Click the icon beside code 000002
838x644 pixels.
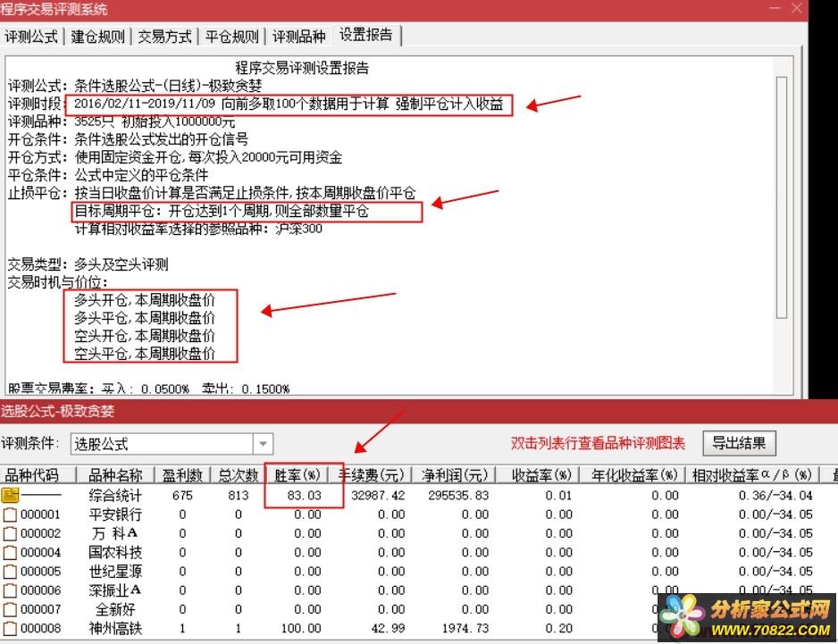tap(10, 533)
